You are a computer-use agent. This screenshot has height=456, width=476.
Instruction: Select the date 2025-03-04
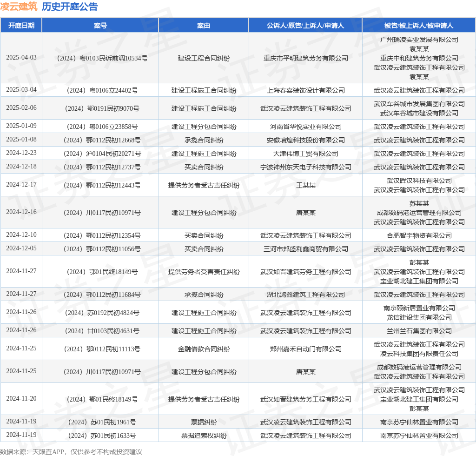21,90
